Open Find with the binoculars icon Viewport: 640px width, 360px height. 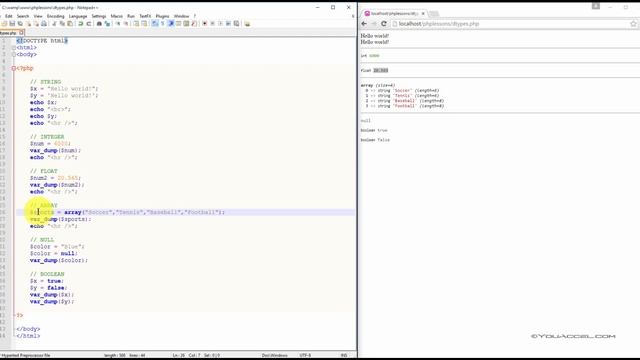[99, 24]
